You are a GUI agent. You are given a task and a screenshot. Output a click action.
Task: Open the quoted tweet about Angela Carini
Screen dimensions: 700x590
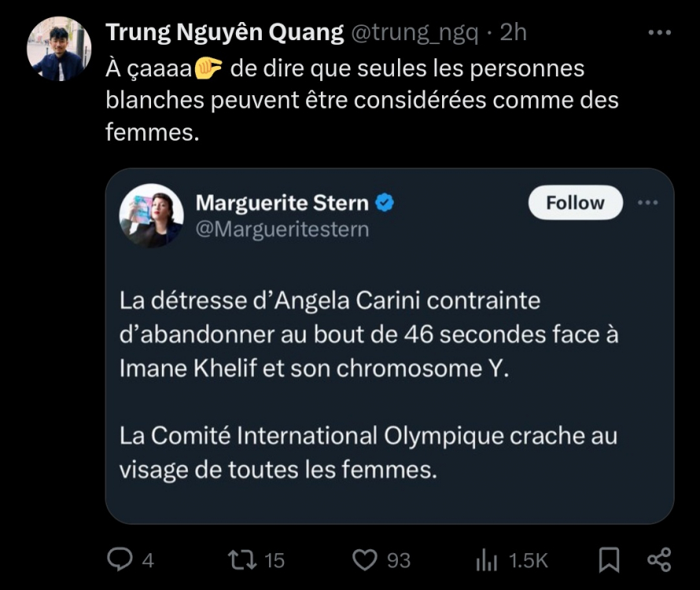tap(370, 385)
